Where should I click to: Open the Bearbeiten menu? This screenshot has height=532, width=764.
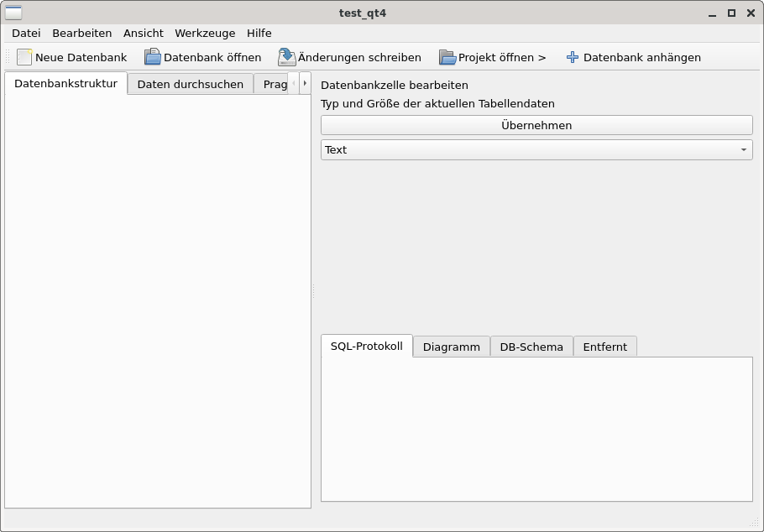[x=82, y=33]
